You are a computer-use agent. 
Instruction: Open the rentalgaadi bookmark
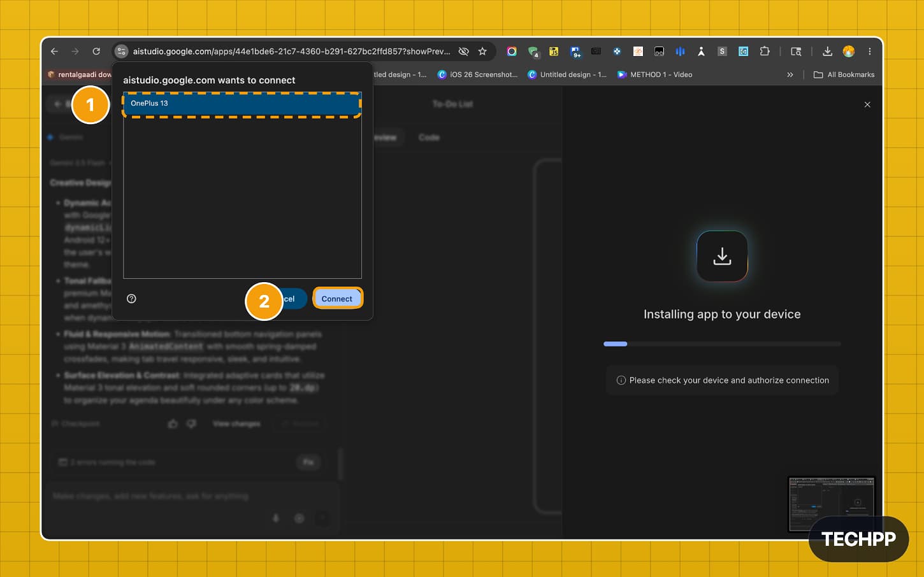(x=80, y=75)
